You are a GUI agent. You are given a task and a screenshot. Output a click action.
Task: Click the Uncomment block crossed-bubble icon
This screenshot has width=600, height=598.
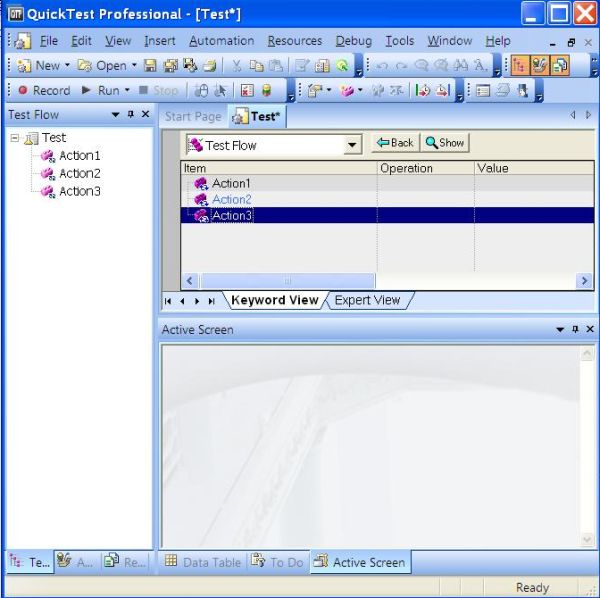[x=441, y=66]
